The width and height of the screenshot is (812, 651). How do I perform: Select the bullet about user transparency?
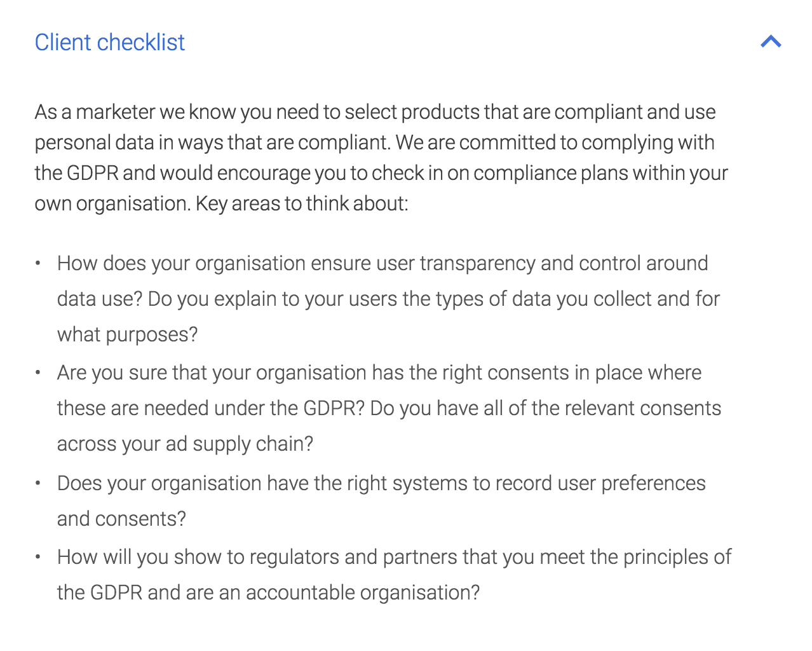(x=381, y=298)
